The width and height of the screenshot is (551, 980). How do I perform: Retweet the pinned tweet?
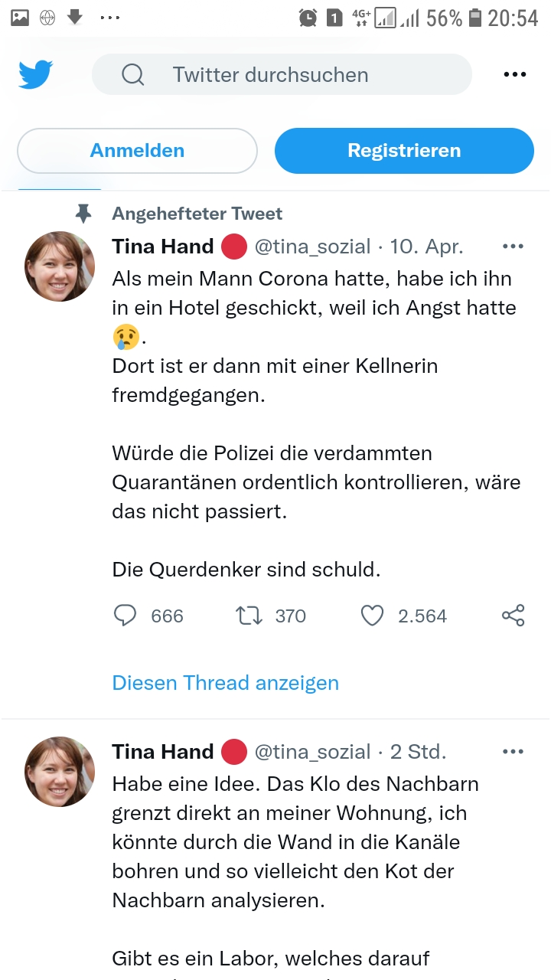[249, 616]
